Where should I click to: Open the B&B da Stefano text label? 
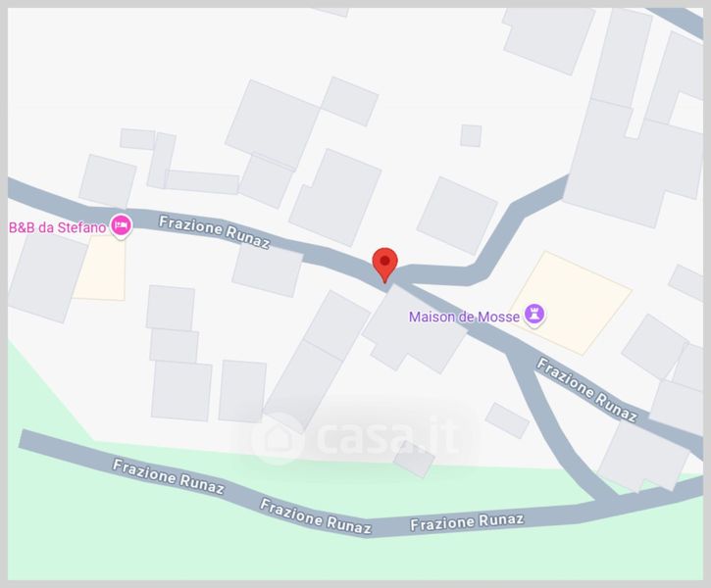[x=57, y=227]
